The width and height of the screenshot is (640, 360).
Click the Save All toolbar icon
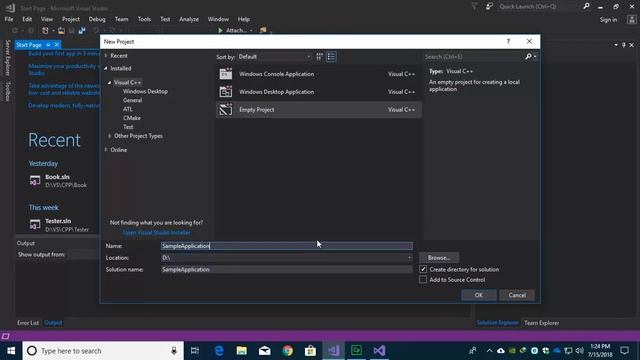(82, 31)
